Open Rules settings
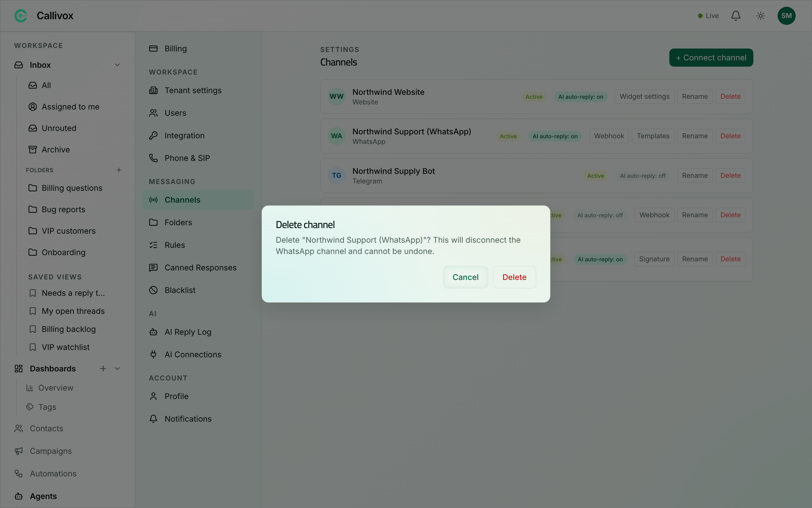 (198, 245)
